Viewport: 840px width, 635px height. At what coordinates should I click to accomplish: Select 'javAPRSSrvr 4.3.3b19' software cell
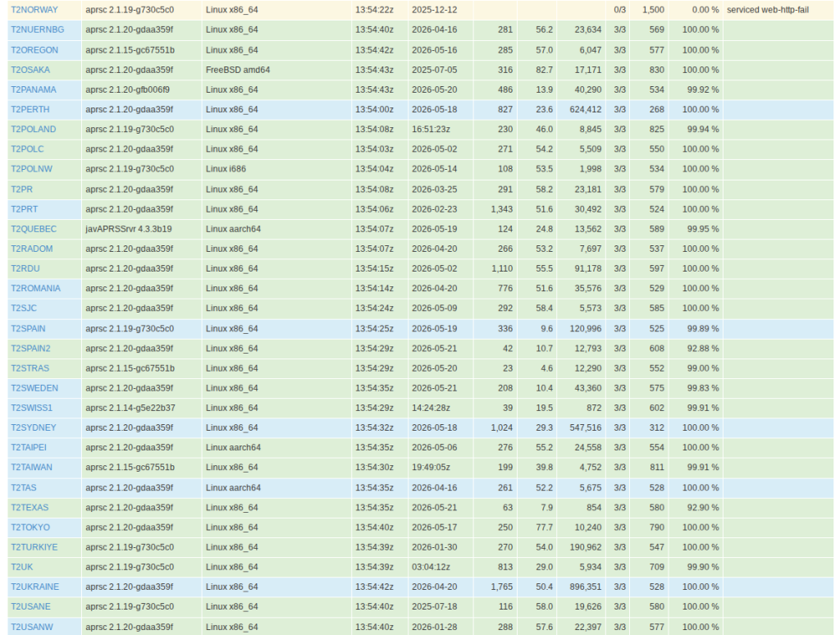click(x=129, y=229)
